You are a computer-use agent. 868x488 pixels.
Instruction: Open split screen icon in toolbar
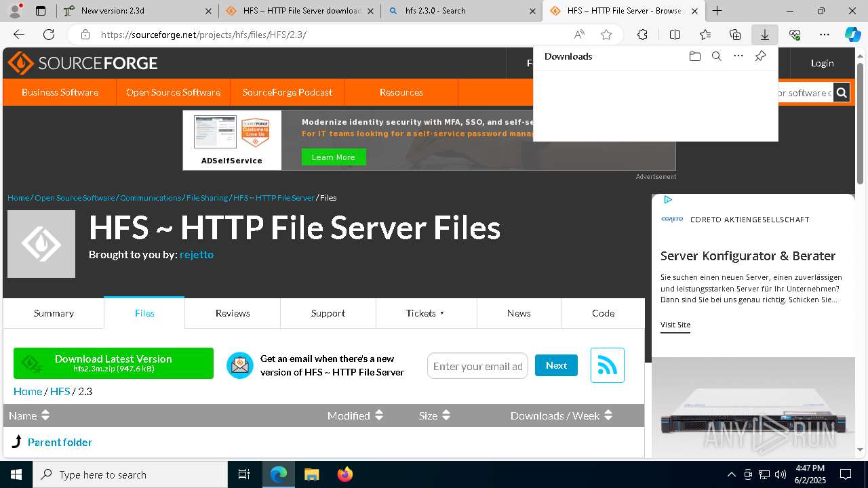[x=675, y=35]
